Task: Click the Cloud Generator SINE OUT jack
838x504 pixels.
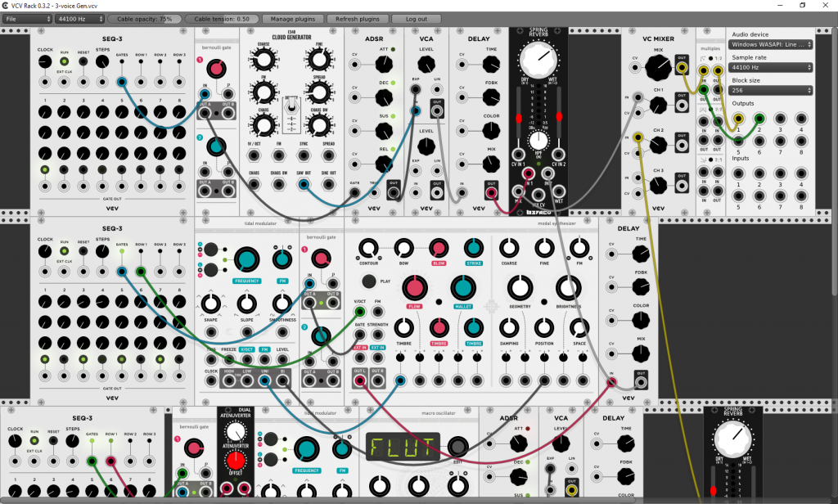Action: coord(329,184)
